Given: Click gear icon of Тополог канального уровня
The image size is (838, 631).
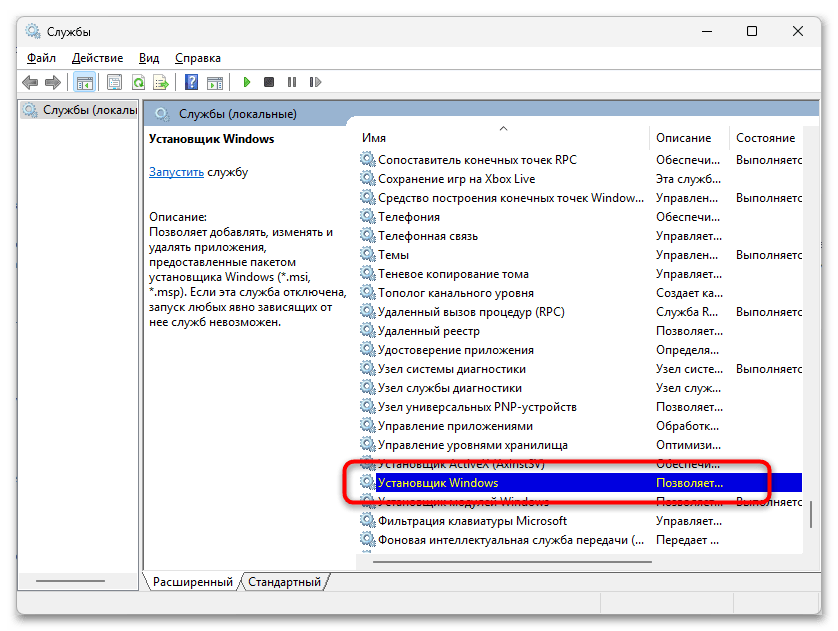Looking at the screenshot, I should click(368, 292).
